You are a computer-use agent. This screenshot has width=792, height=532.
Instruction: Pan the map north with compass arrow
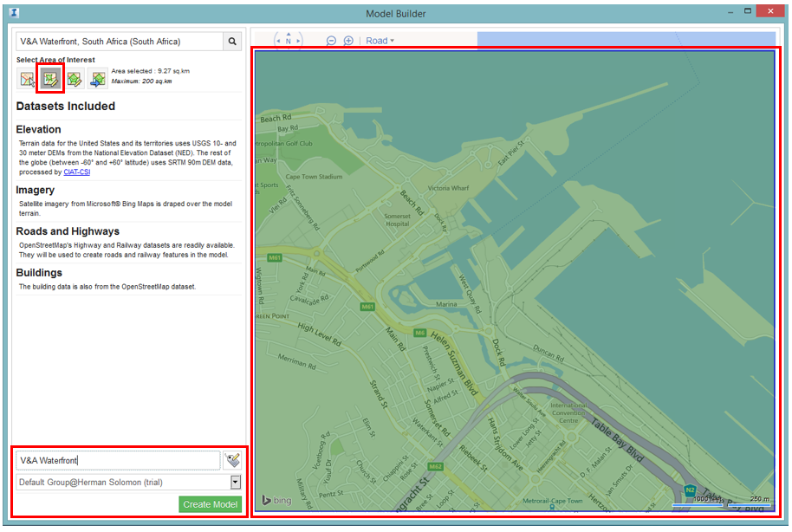pyautogui.click(x=289, y=35)
